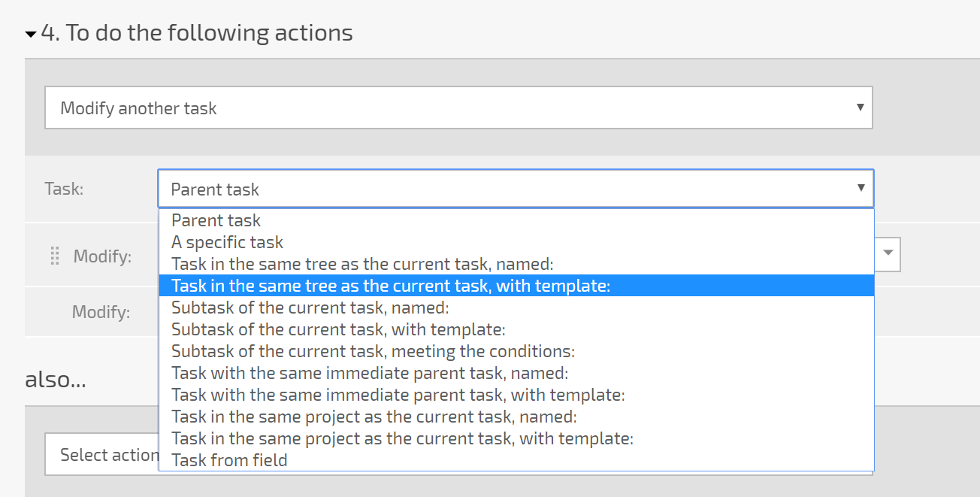Choose 'Task with the same immediate parent task, named:'
Viewport: 980px width, 497px height.
click(516, 373)
